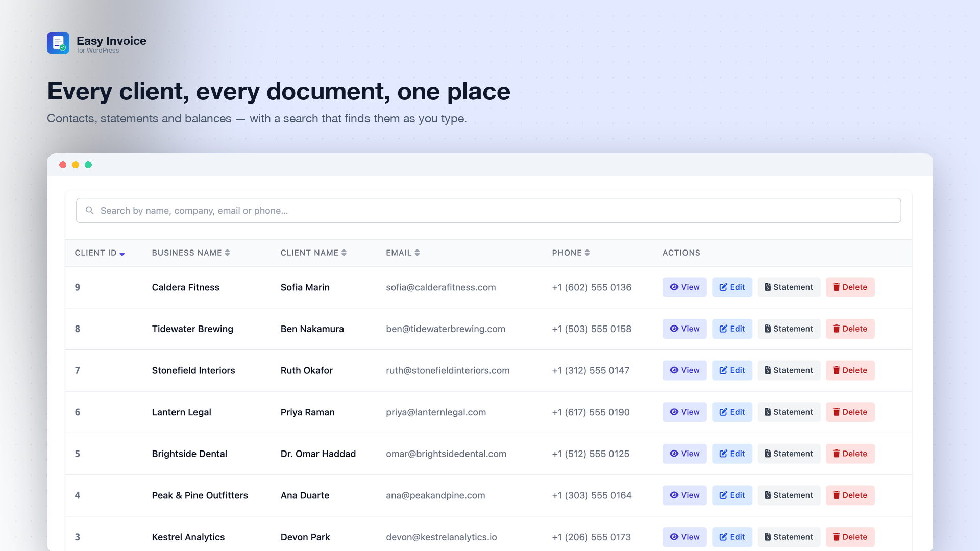Click email priya@lanternlegal.com

click(x=436, y=412)
